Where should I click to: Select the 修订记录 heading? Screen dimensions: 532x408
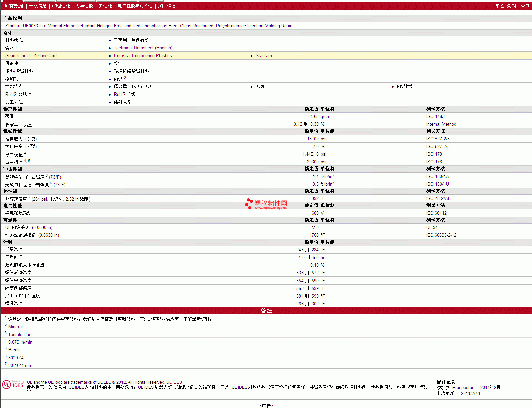pos(446,382)
